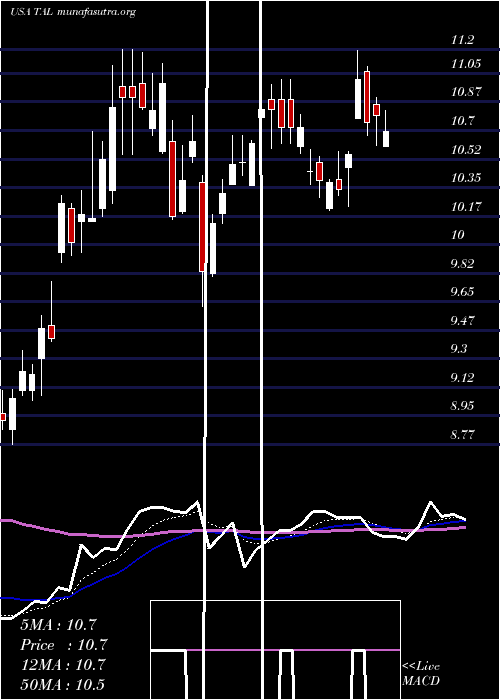Click the 9.82 price axis label
Viewport: 500px width, 700px height.
pos(462,263)
